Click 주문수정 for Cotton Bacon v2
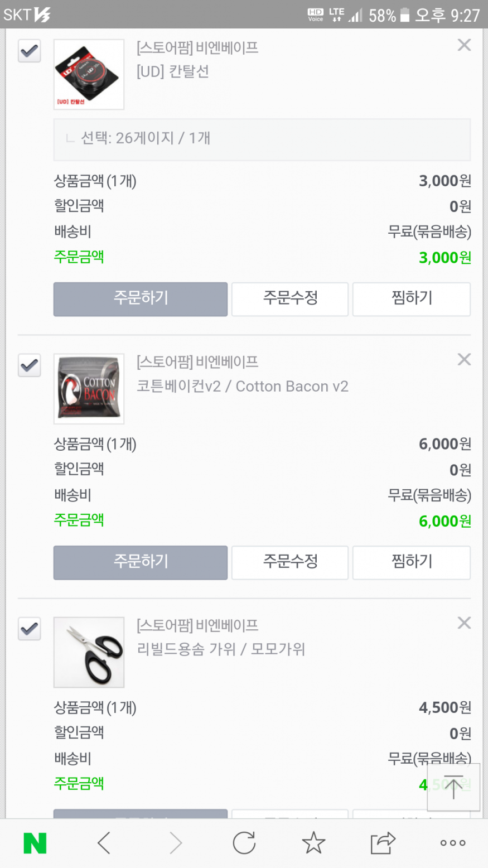The width and height of the screenshot is (488, 868). tap(290, 562)
